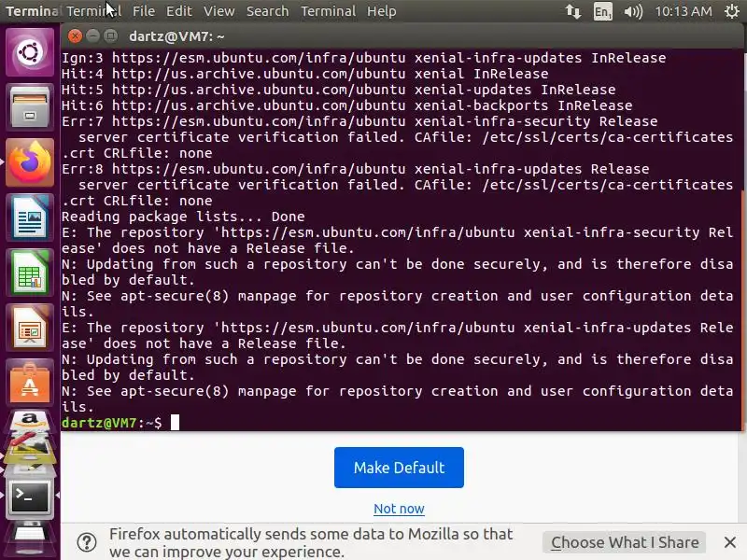
Task: Open the Ubuntu Dash search launcher
Action: pos(30,52)
